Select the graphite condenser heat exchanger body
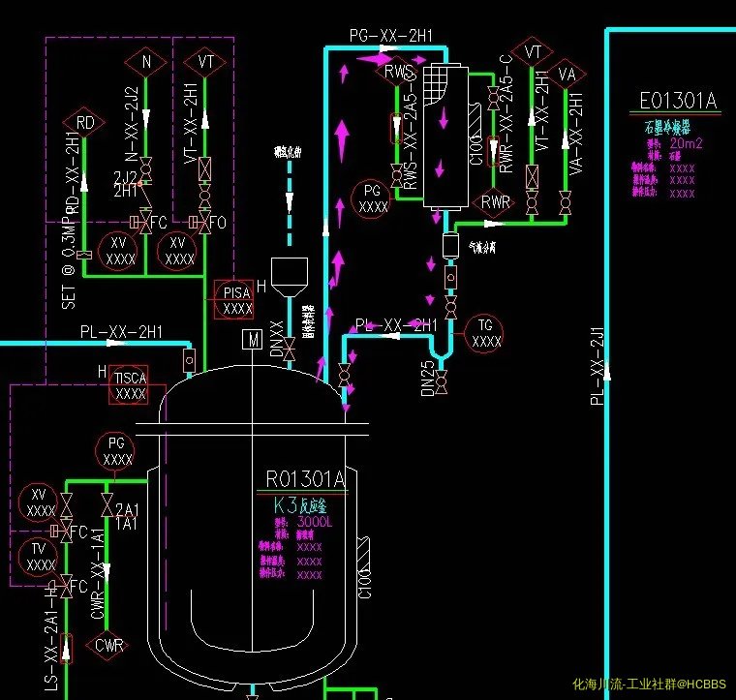The height and width of the screenshot is (700, 736). [445, 136]
